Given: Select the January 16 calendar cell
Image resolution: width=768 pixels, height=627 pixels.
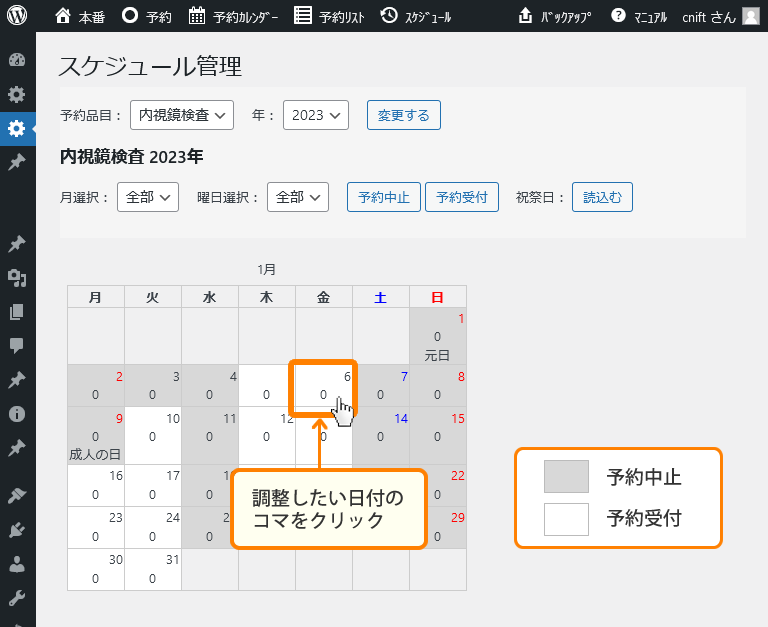Looking at the screenshot, I should [96, 485].
